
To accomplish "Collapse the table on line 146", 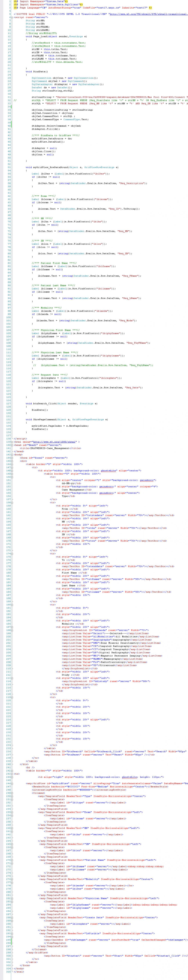I will [x=12, y=464].
